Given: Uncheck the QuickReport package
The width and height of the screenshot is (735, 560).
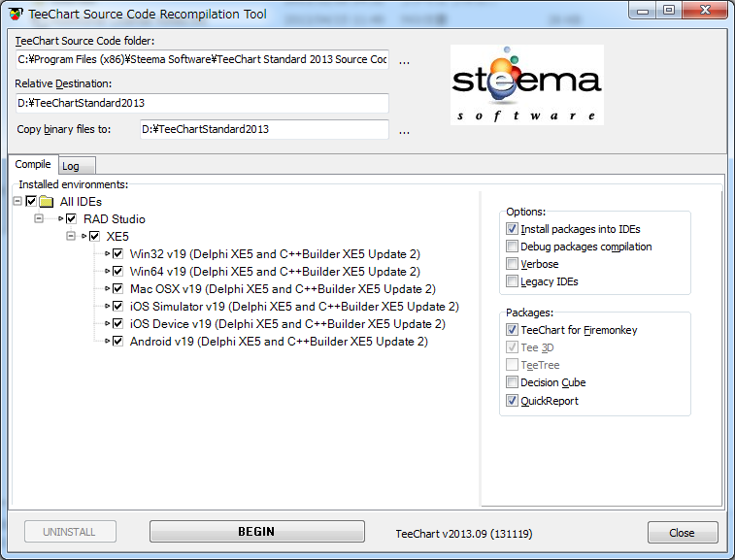Looking at the screenshot, I should point(512,401).
